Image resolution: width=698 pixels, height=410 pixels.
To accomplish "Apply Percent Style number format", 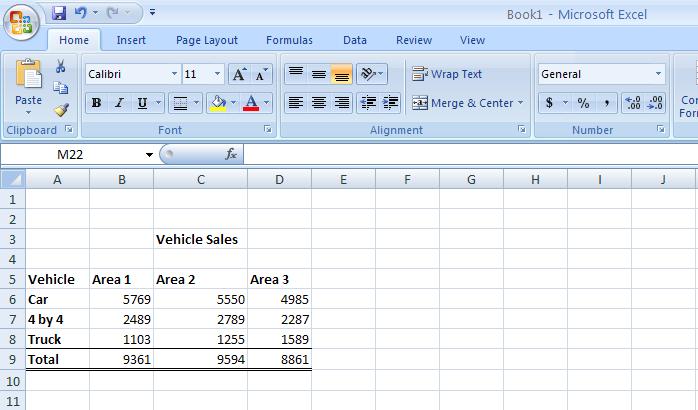I will pyautogui.click(x=582, y=103).
